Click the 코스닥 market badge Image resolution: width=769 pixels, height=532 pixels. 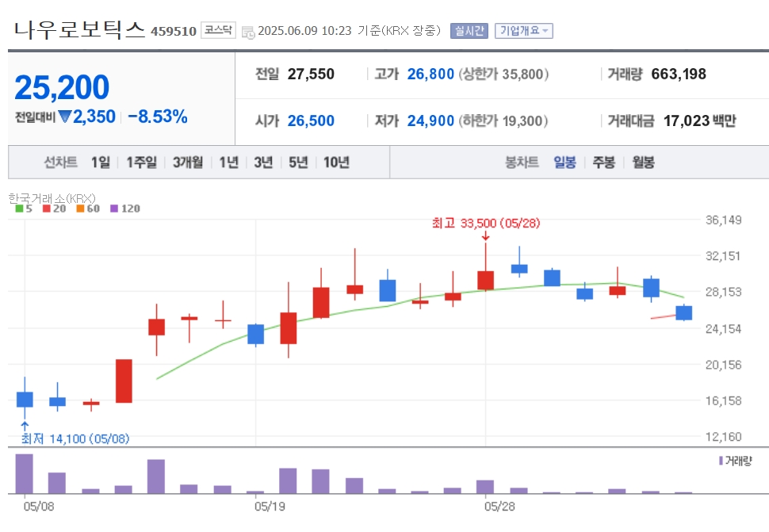[x=218, y=30]
